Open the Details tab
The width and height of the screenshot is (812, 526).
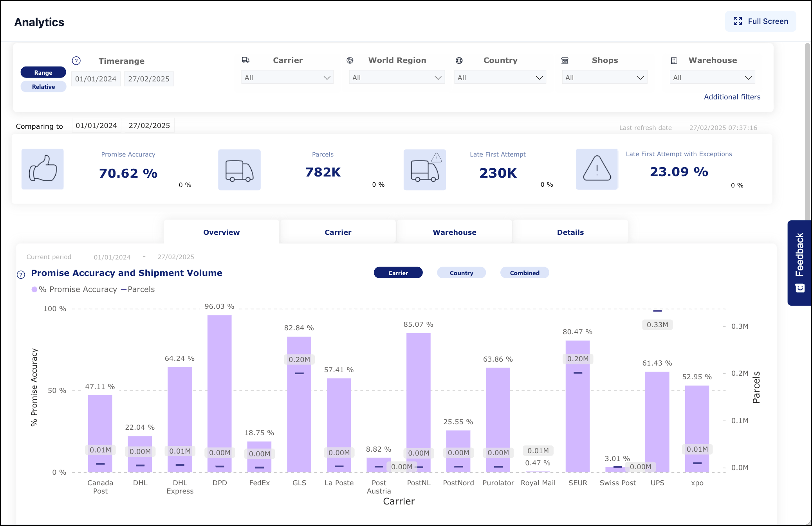(x=570, y=232)
